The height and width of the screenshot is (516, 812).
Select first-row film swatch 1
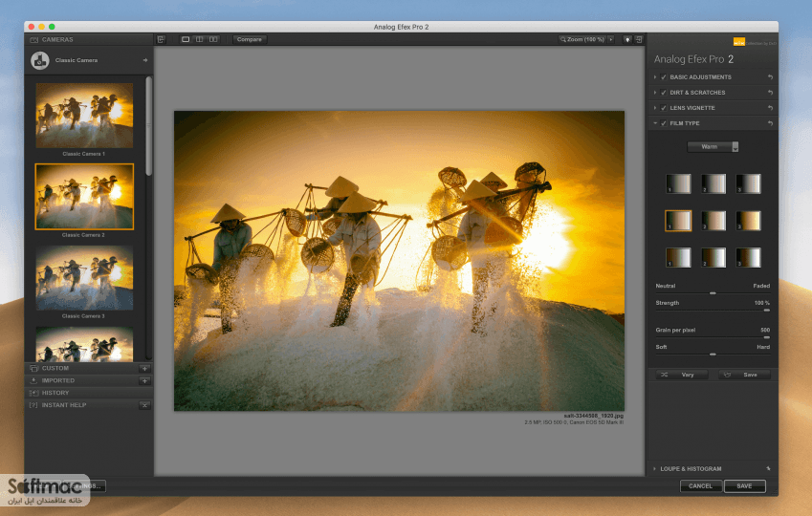678,183
